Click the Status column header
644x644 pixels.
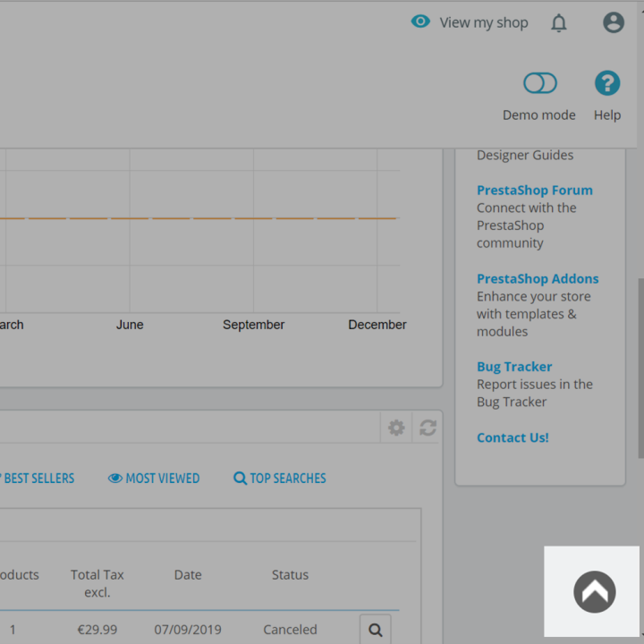pos(290,574)
